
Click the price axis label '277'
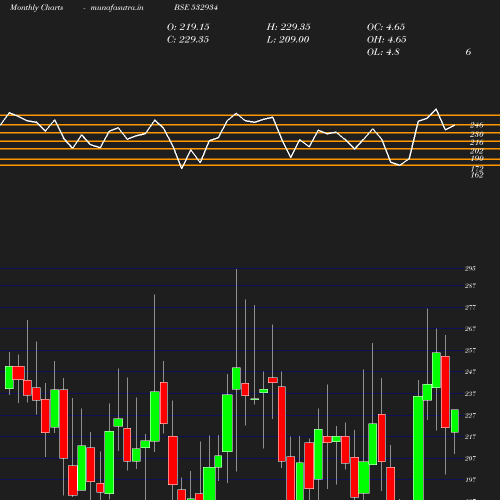click(470, 307)
